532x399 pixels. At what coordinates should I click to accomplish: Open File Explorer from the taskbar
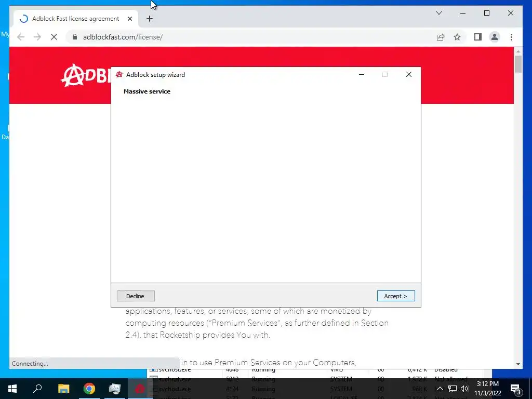(63, 389)
